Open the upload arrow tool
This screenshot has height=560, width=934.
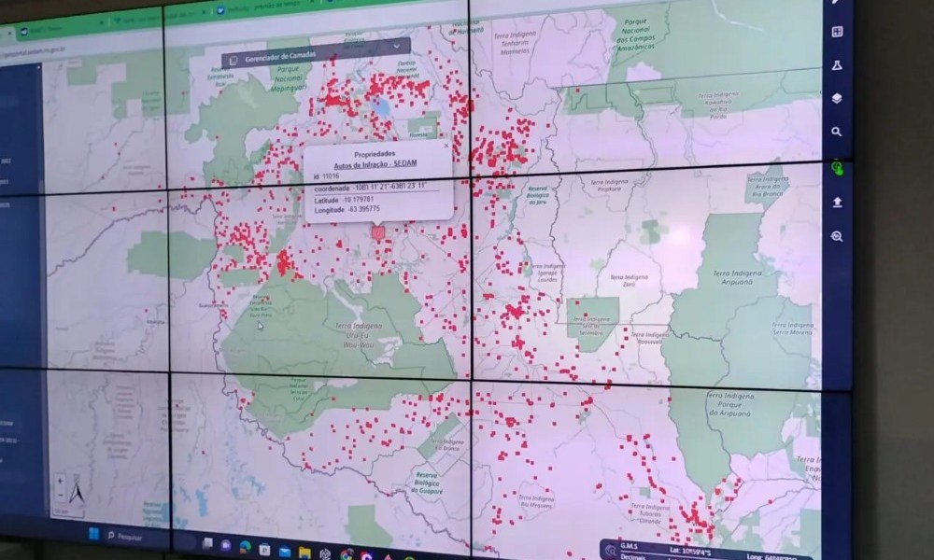click(x=837, y=203)
